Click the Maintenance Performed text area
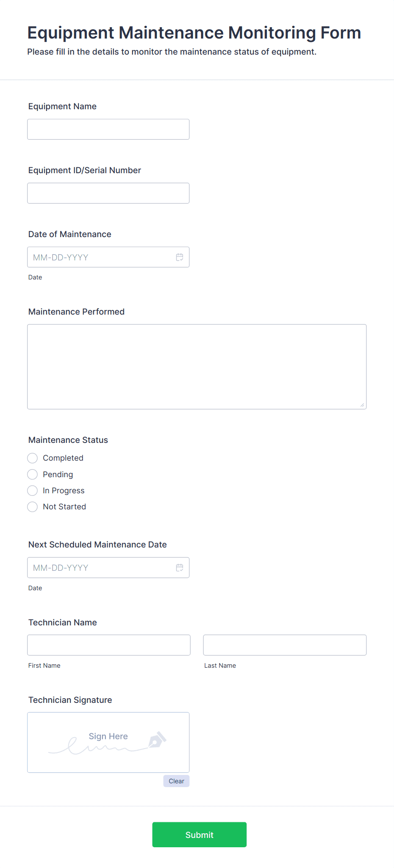Viewport: 394px width, 868px height. click(x=197, y=367)
